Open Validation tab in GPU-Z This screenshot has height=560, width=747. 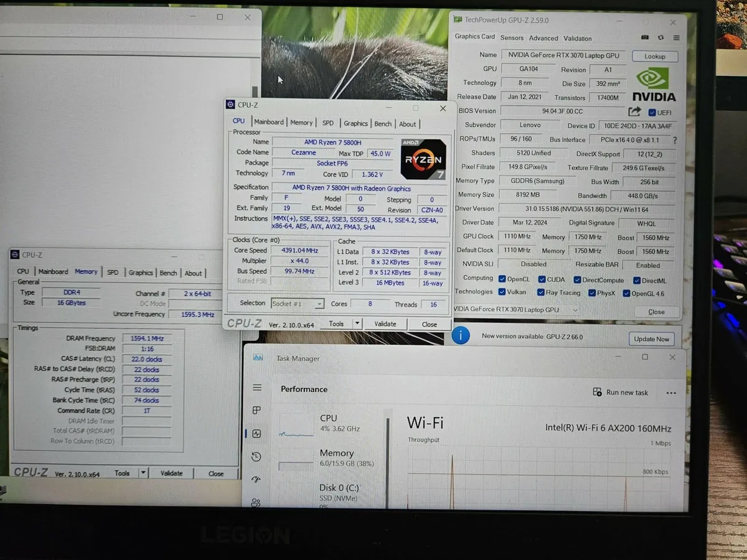pyautogui.click(x=578, y=39)
